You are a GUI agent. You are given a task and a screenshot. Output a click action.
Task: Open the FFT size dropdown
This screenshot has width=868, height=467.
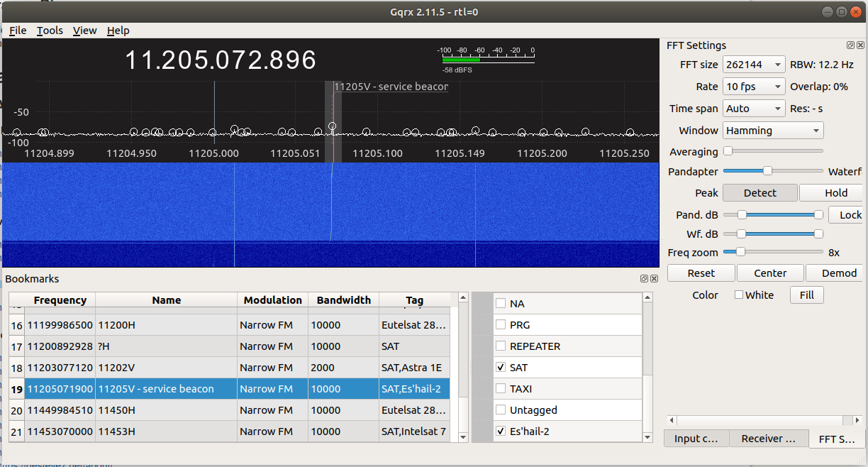tap(754, 65)
